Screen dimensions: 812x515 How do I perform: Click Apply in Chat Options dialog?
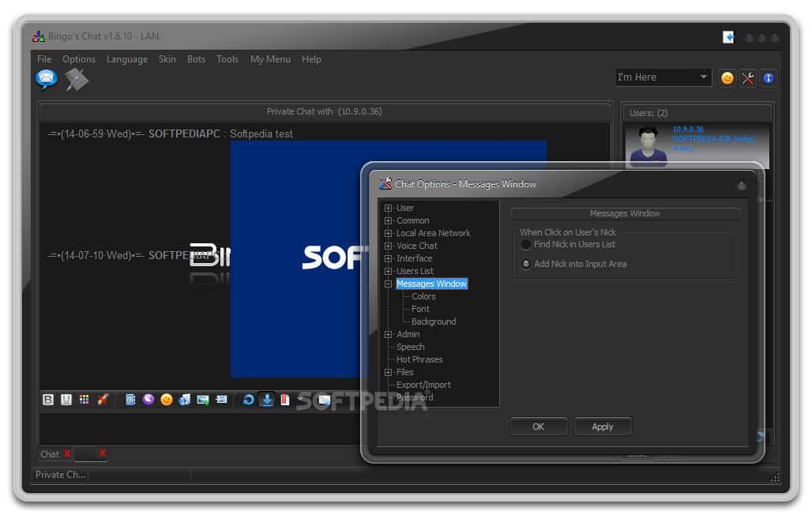pos(602,427)
